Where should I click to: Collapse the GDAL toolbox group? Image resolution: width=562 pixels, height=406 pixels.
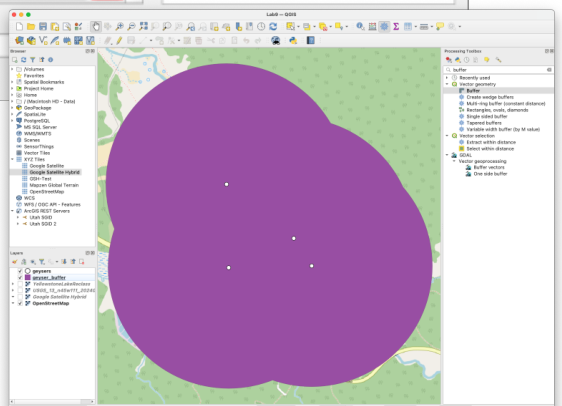pyautogui.click(x=447, y=155)
